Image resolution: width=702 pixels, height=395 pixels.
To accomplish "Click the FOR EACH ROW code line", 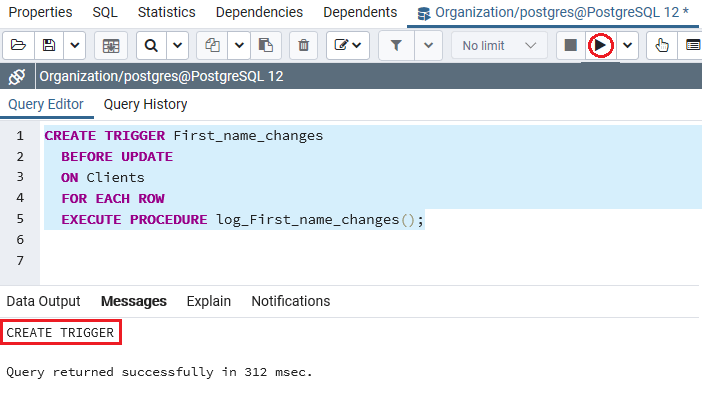I will (113, 199).
